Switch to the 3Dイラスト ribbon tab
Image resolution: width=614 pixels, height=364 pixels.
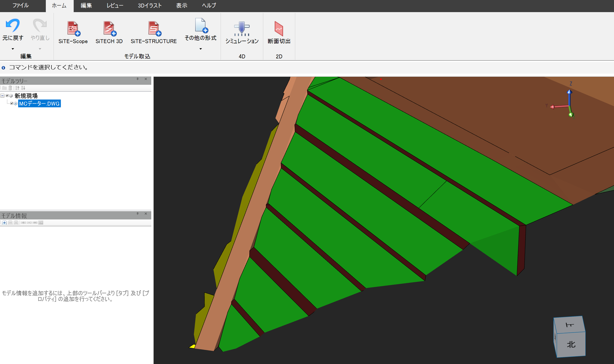(150, 5)
